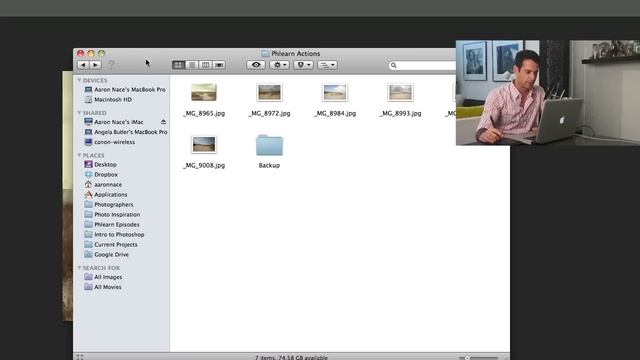The width and height of the screenshot is (640, 360).
Task: Switch to Cover Flow view
Action: (219, 65)
